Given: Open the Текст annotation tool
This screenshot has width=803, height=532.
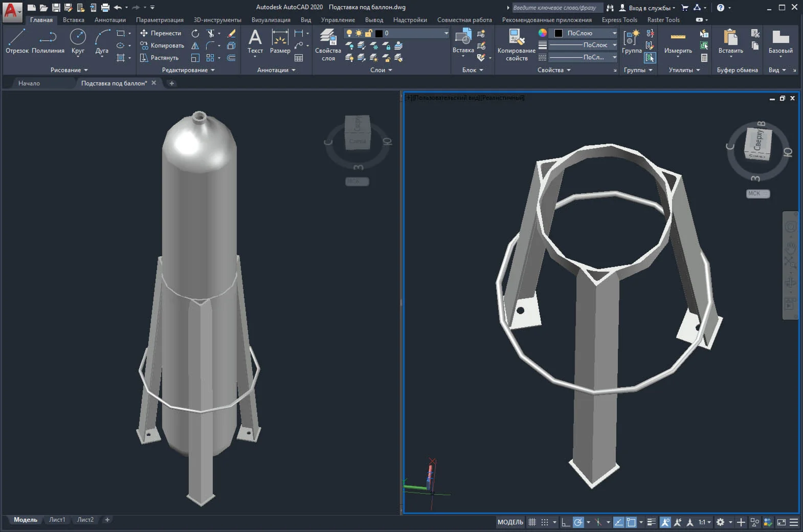Looking at the screenshot, I should 255,41.
